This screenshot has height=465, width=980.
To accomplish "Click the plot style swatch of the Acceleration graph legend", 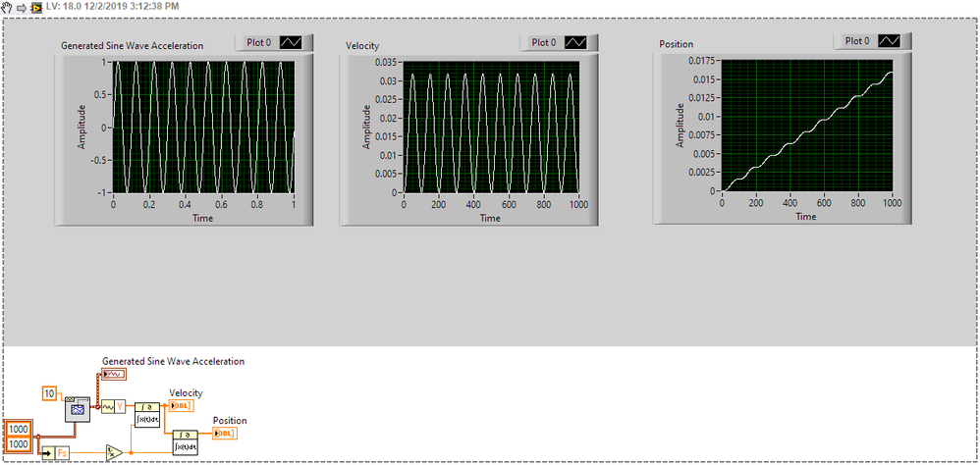I will pos(291,42).
